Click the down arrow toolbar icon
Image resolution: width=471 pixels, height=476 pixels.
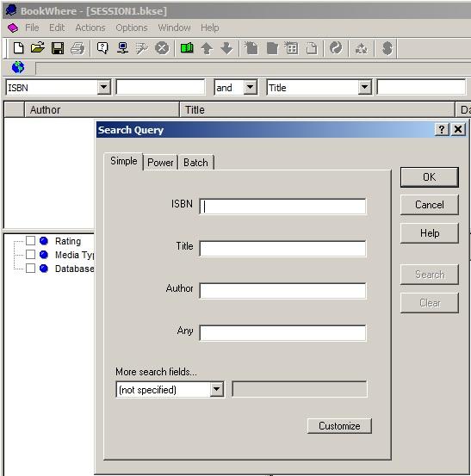[x=226, y=48]
